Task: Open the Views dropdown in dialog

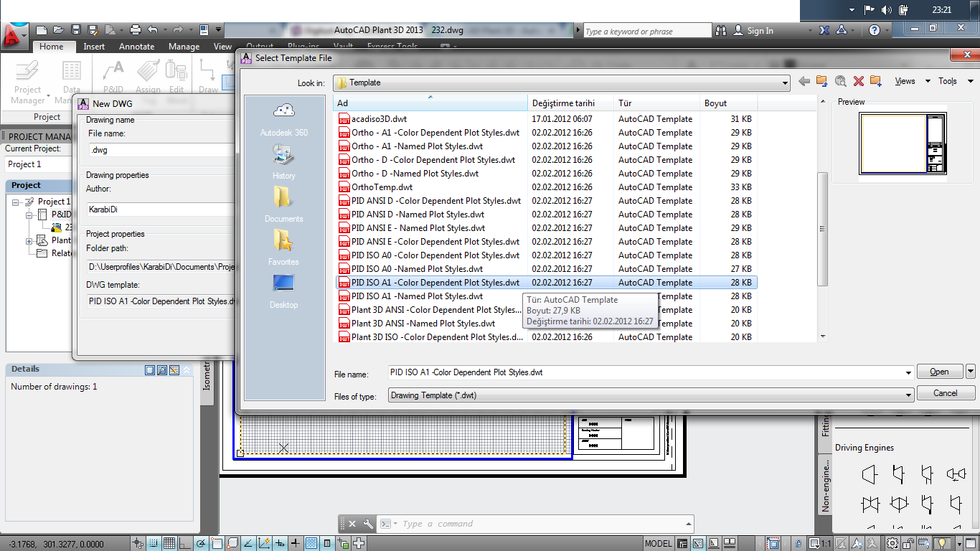Action: tap(913, 81)
